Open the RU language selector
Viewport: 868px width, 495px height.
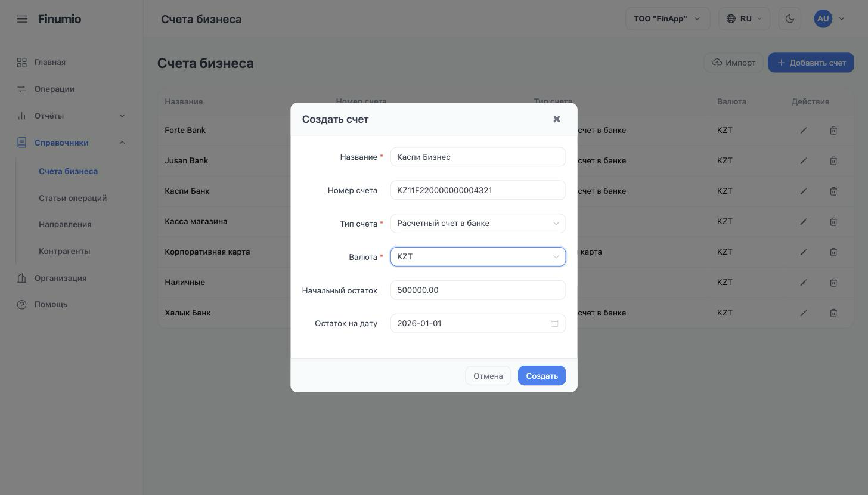coord(745,18)
